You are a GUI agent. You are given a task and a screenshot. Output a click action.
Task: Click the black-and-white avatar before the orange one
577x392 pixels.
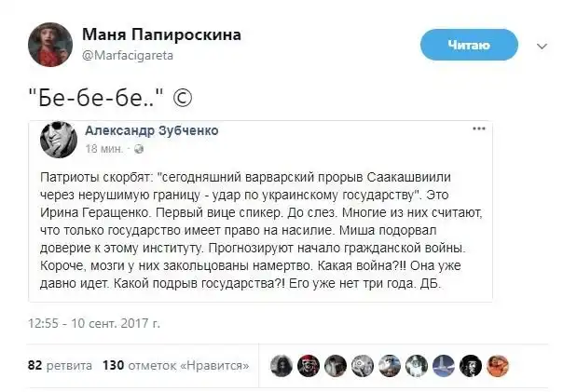471,365
